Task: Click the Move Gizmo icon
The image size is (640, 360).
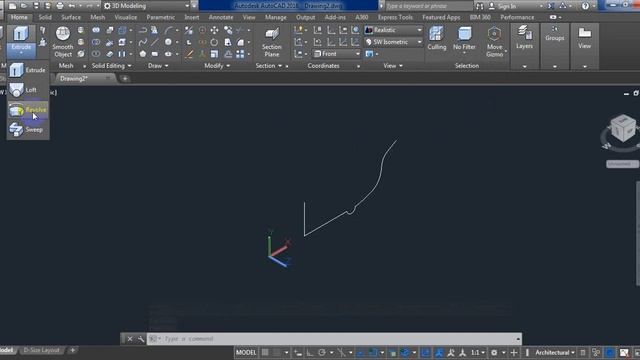Action: pos(494,42)
